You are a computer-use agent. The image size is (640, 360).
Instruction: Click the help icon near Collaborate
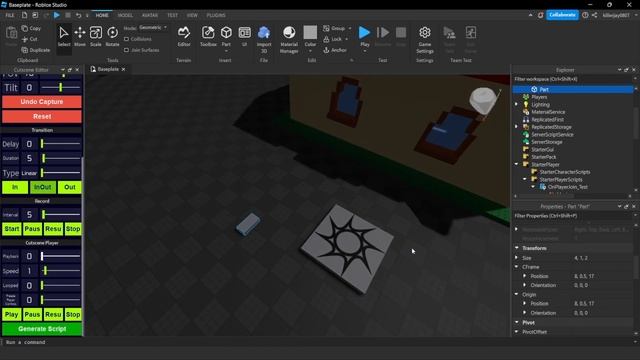click(585, 15)
